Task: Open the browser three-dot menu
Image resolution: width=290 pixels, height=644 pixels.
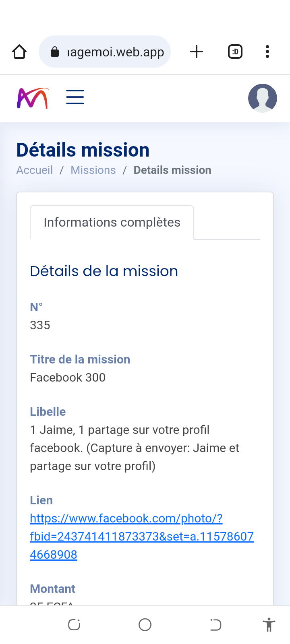Action: point(267,52)
